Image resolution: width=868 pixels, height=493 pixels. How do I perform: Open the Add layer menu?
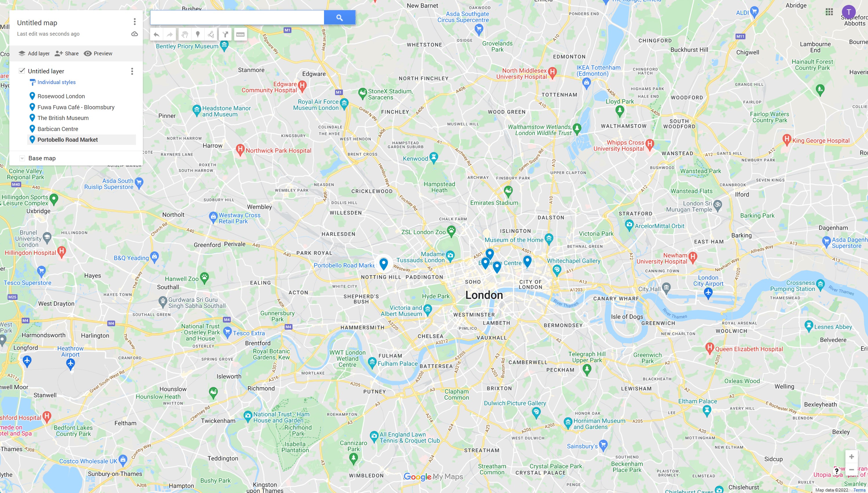(33, 54)
